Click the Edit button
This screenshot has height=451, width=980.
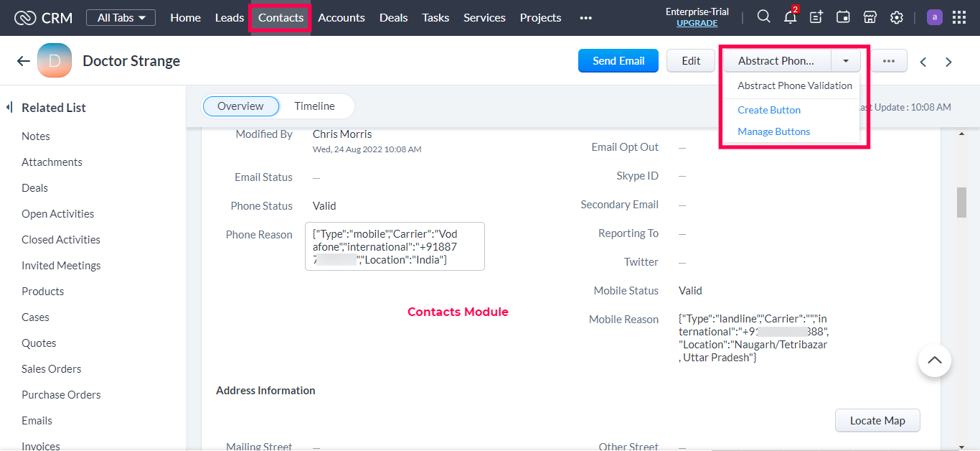pos(691,61)
